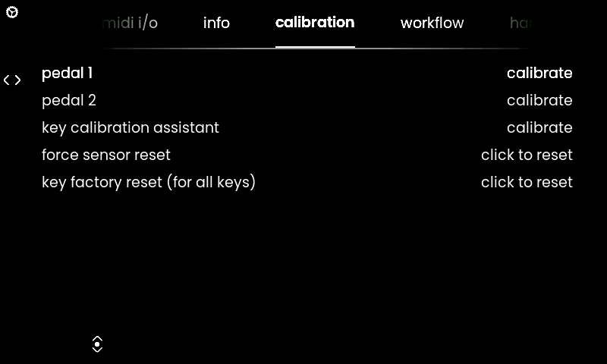
Task: Click to reset key factory settings
Action: click(527, 182)
